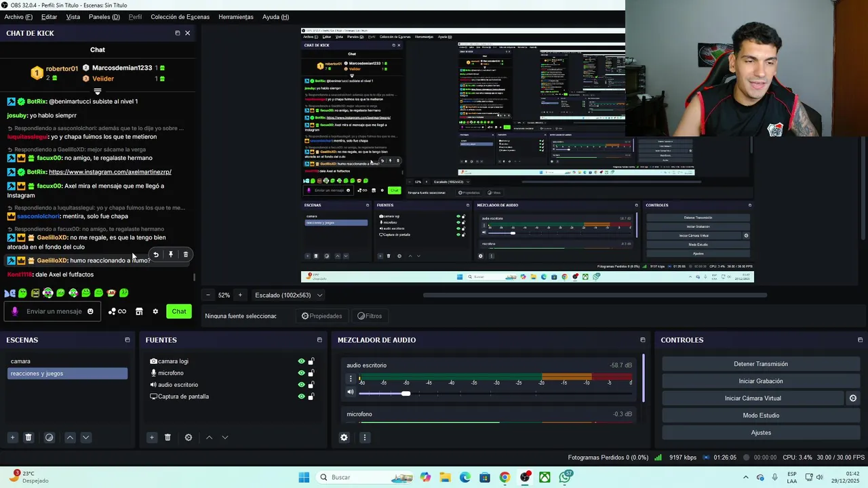Click purple microphone icon in chat input
The height and width of the screenshot is (488, 868).
[15, 312]
